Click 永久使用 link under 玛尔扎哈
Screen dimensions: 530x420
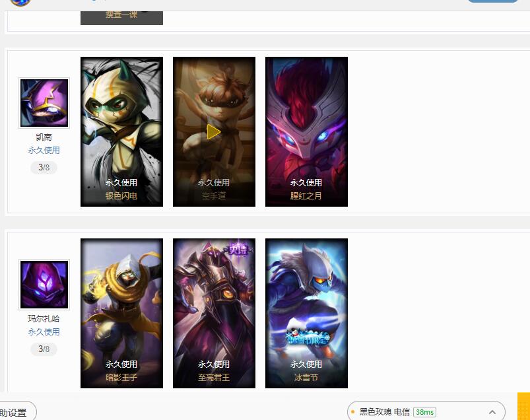point(44,332)
